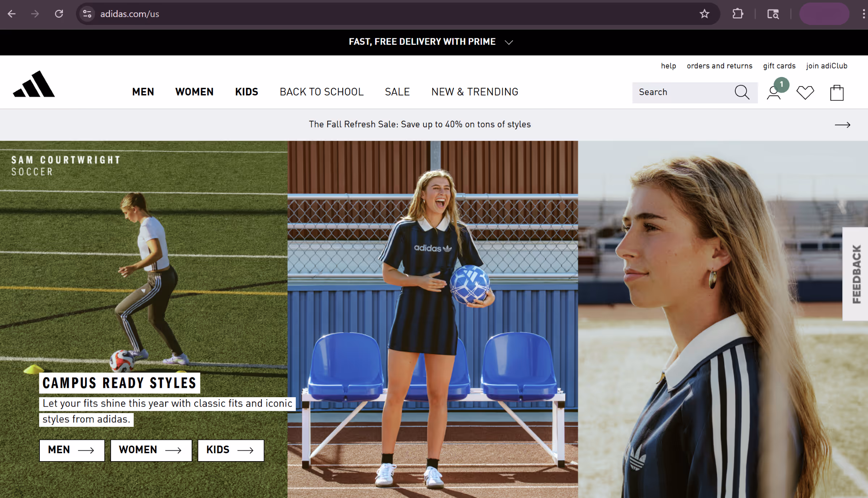868x498 pixels.
Task: Select the SALE navigation item
Action: point(397,92)
